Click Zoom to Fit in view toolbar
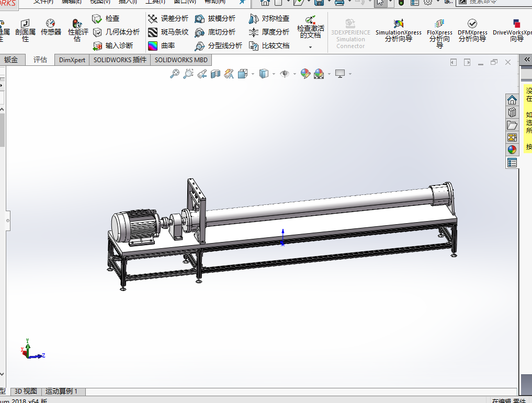 pyautogui.click(x=174, y=74)
